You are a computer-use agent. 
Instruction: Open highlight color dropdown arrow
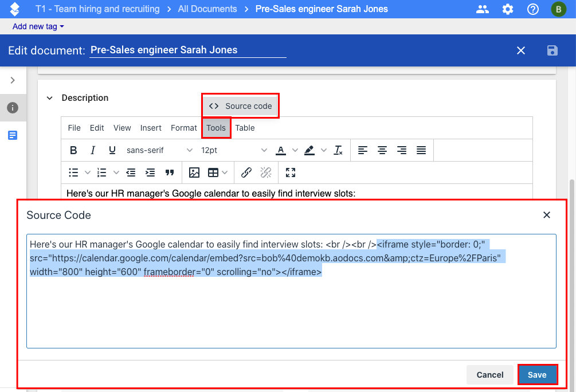324,150
